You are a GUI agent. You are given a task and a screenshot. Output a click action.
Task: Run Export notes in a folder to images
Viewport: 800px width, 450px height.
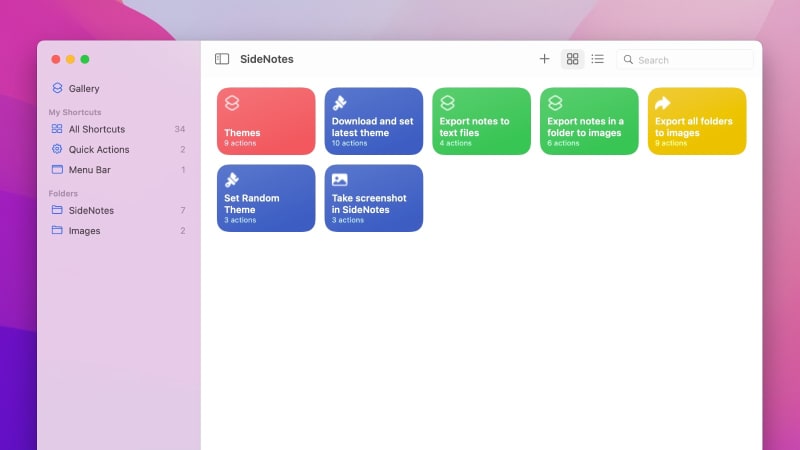point(589,121)
